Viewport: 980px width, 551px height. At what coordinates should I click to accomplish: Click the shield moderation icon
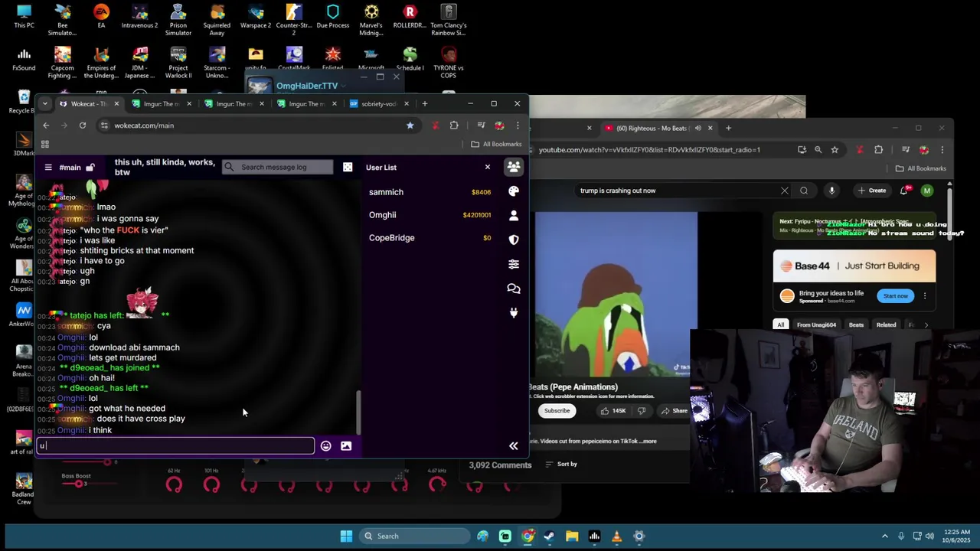pos(514,240)
